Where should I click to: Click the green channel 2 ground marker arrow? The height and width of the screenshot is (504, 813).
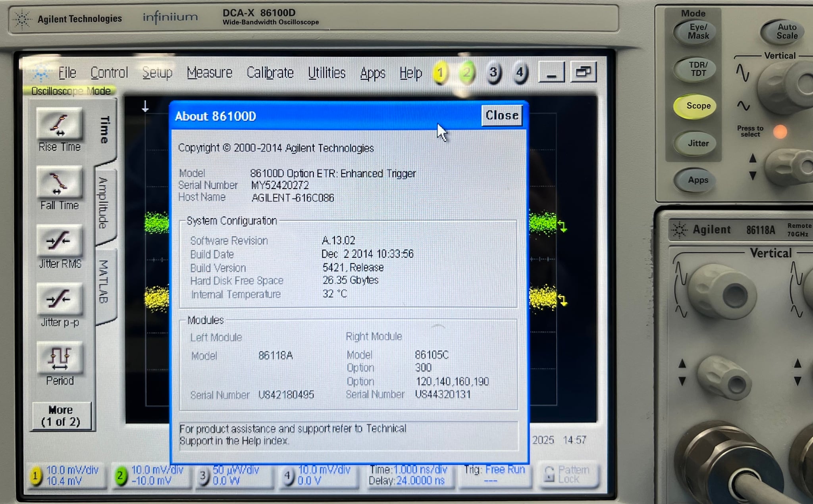click(x=563, y=227)
